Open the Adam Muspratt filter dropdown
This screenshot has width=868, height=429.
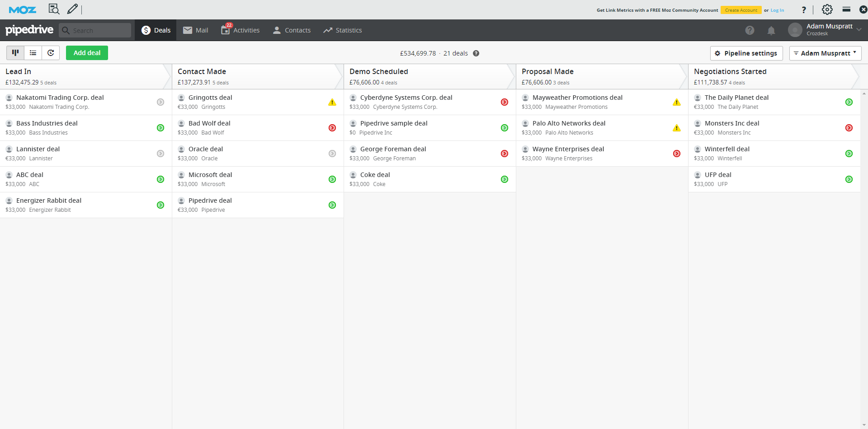(x=825, y=53)
